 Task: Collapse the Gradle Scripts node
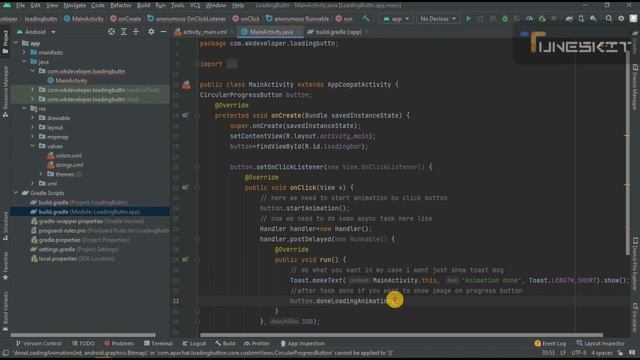point(16,193)
